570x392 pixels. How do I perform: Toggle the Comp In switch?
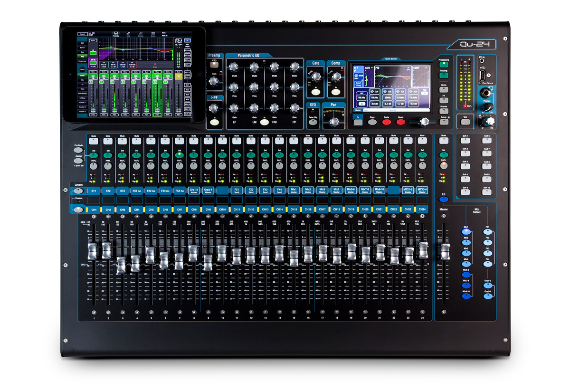pyautogui.click(x=335, y=92)
